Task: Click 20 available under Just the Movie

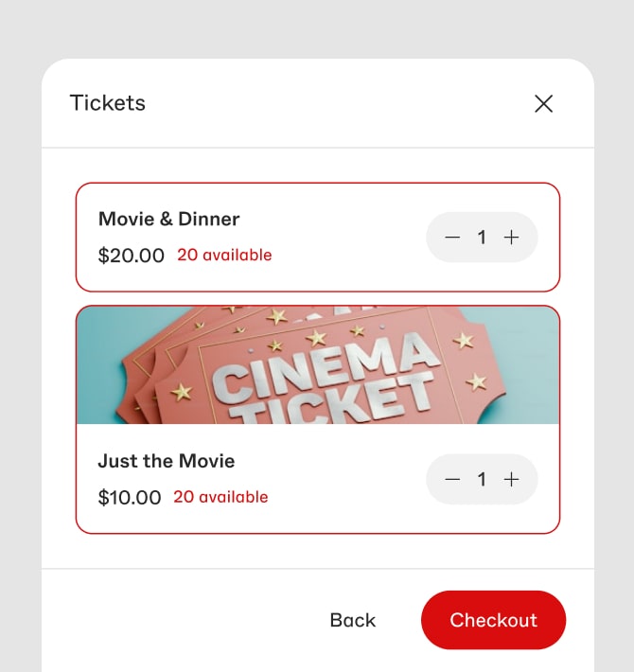Action: pyautogui.click(x=220, y=497)
